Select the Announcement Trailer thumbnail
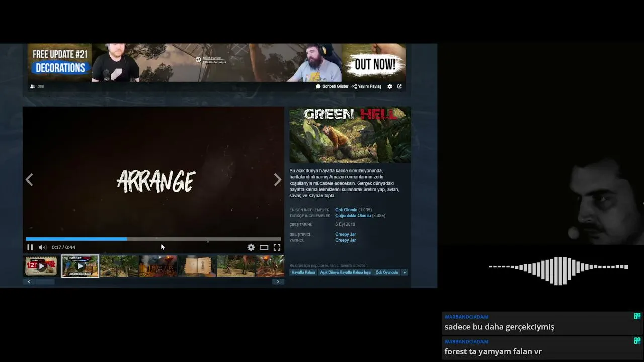 pos(80,266)
